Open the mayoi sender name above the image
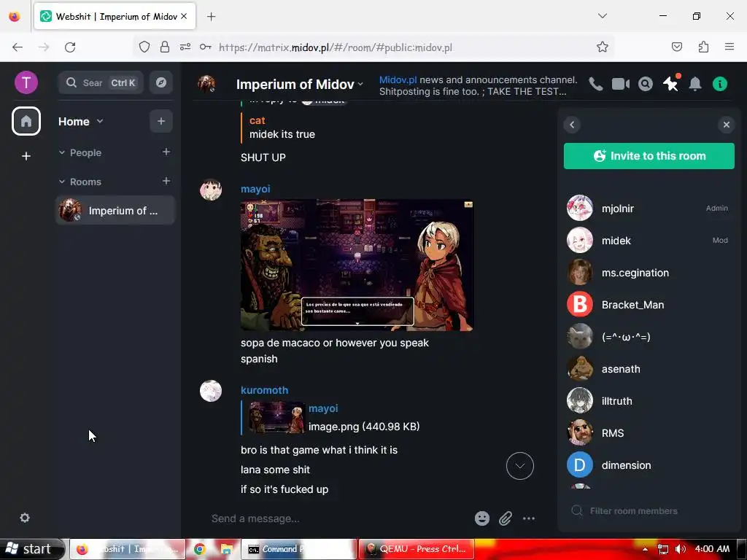This screenshot has height=560, width=747. 255,189
